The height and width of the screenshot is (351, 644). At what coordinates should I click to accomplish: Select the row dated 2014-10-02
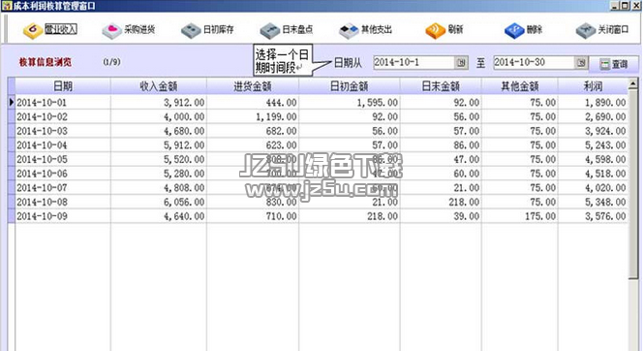(x=322, y=116)
